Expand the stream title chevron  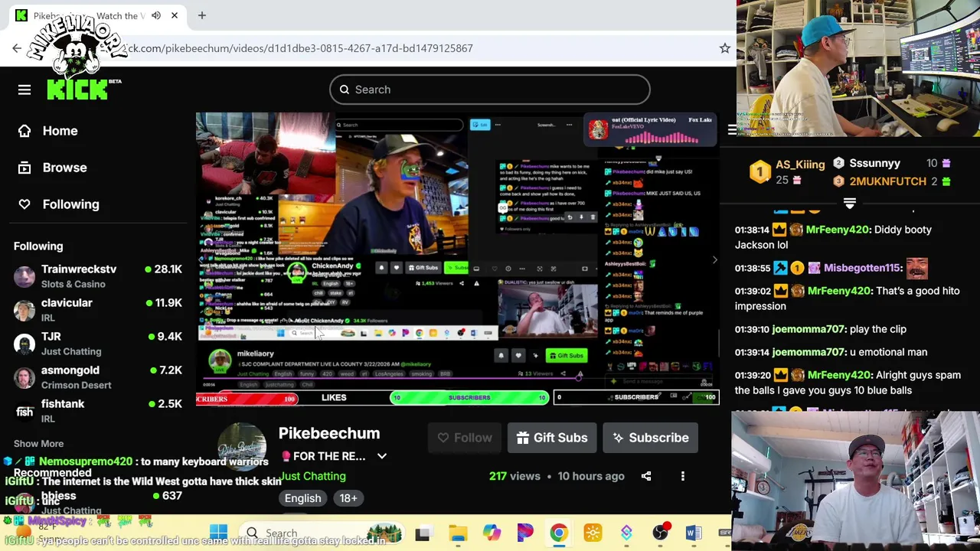[x=381, y=456]
